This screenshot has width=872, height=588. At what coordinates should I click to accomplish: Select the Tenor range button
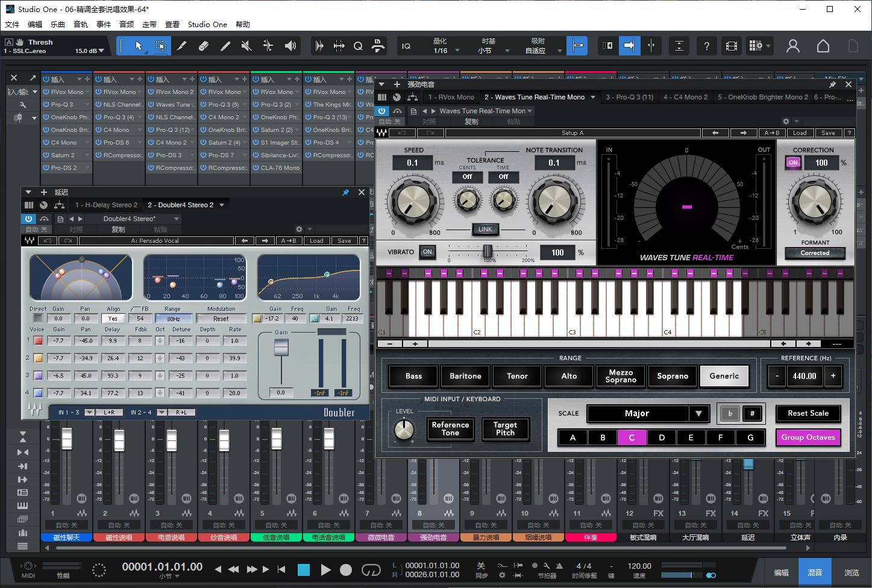[517, 376]
